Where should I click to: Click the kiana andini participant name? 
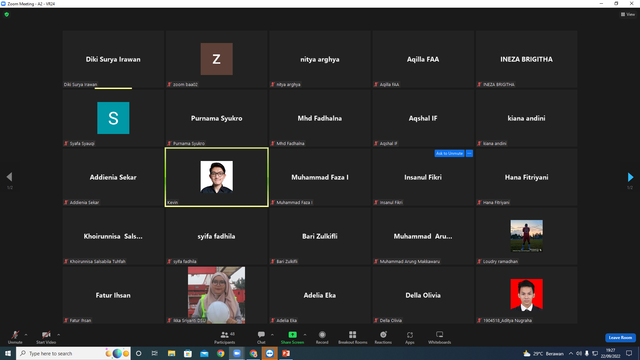[527, 118]
